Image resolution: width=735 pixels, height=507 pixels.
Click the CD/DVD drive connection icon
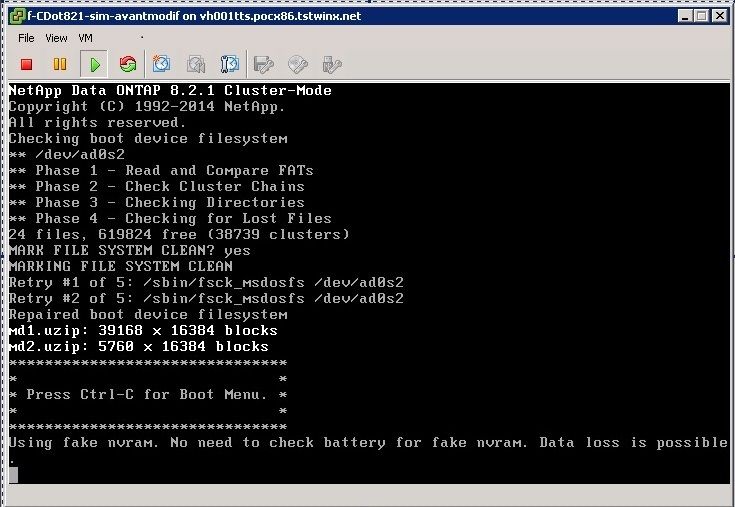[298, 65]
